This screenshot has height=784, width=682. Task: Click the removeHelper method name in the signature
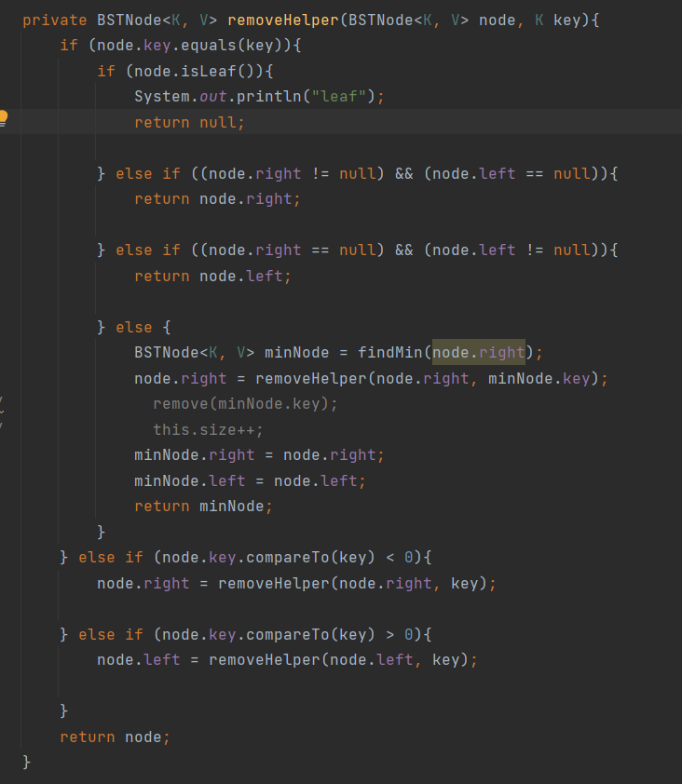pyautogui.click(x=283, y=20)
